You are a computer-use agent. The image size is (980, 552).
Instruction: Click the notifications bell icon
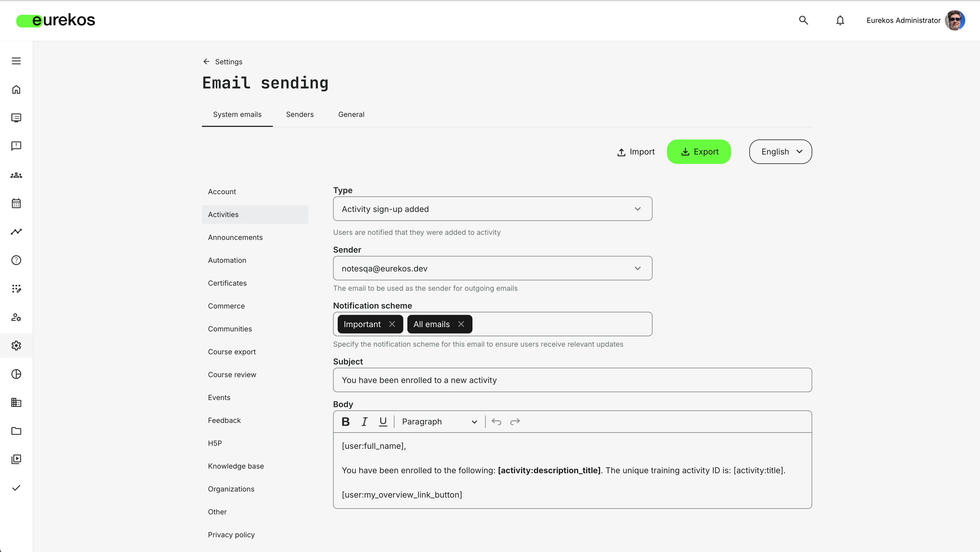click(840, 20)
